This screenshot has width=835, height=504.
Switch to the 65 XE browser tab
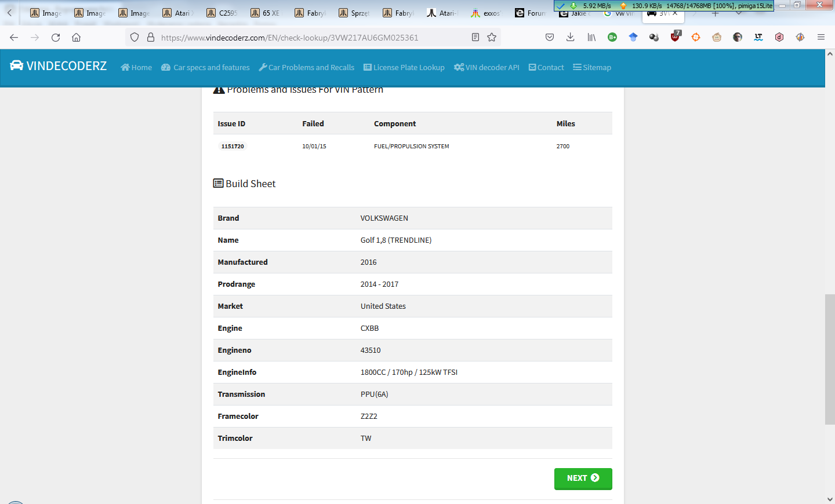[267, 13]
